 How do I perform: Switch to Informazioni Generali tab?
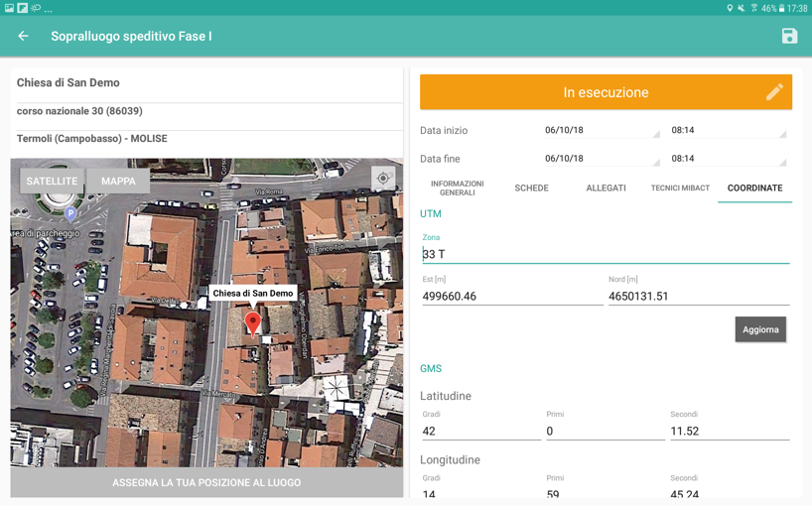coord(457,188)
